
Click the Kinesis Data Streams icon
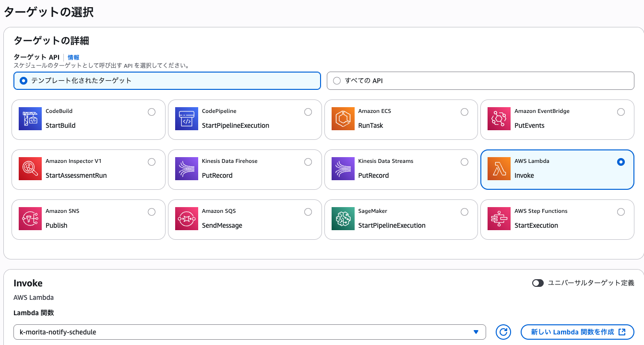point(344,169)
